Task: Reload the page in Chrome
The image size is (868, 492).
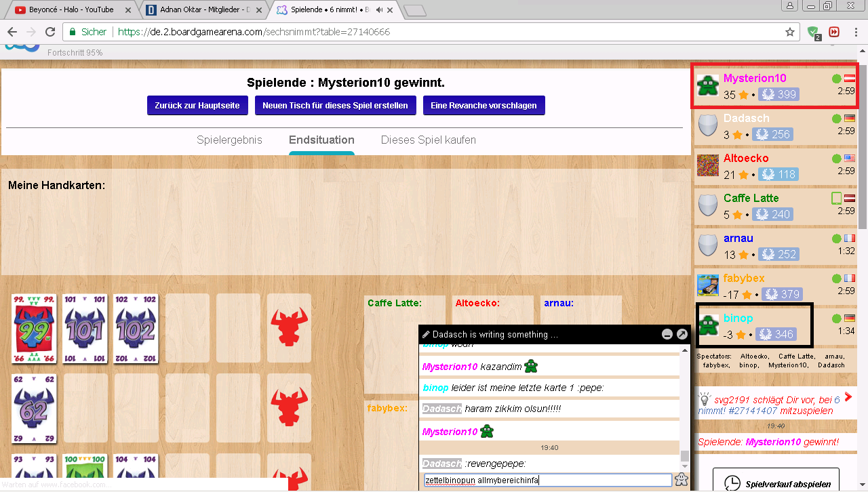Action: (50, 32)
